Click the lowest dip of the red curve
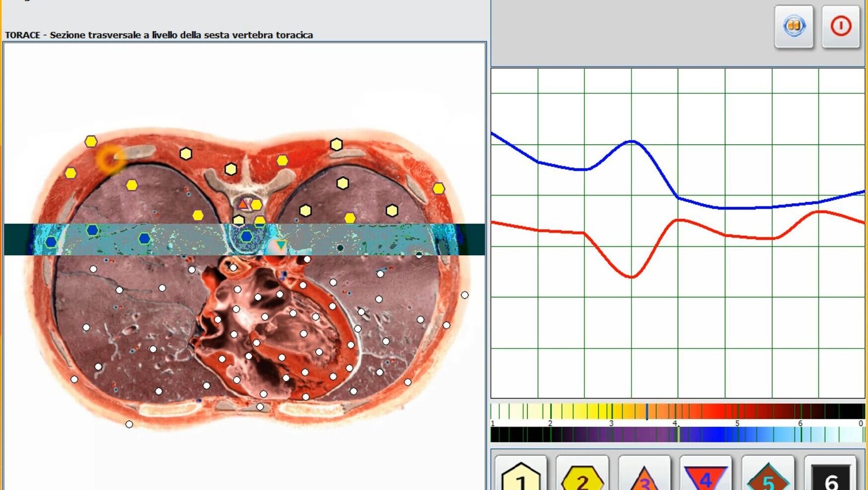 (x=632, y=277)
